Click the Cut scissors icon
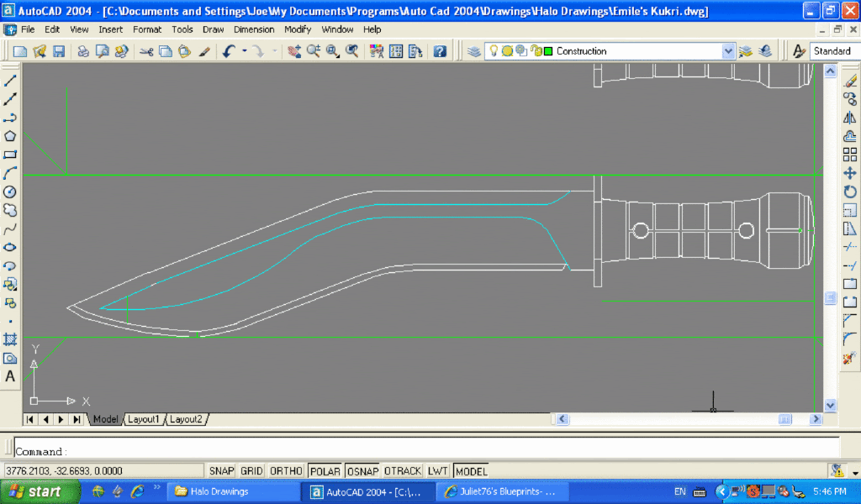Screen dimensions: 861x504 pyautogui.click(x=146, y=51)
